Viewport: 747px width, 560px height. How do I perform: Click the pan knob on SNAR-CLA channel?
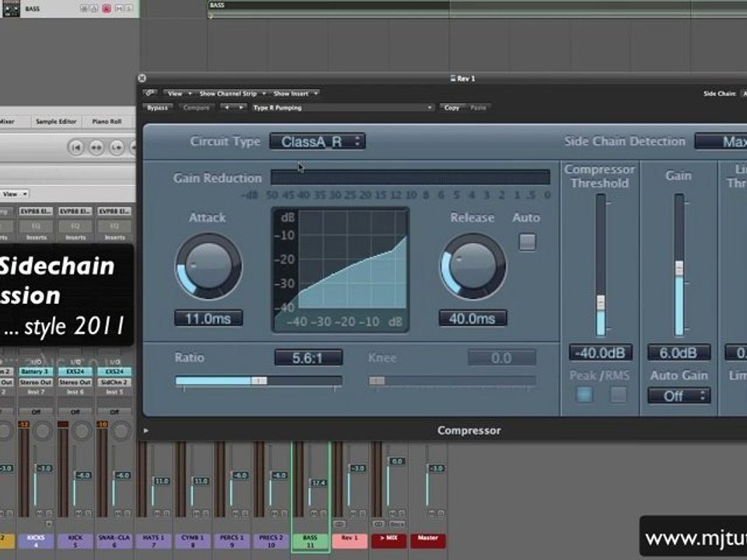coord(121,431)
